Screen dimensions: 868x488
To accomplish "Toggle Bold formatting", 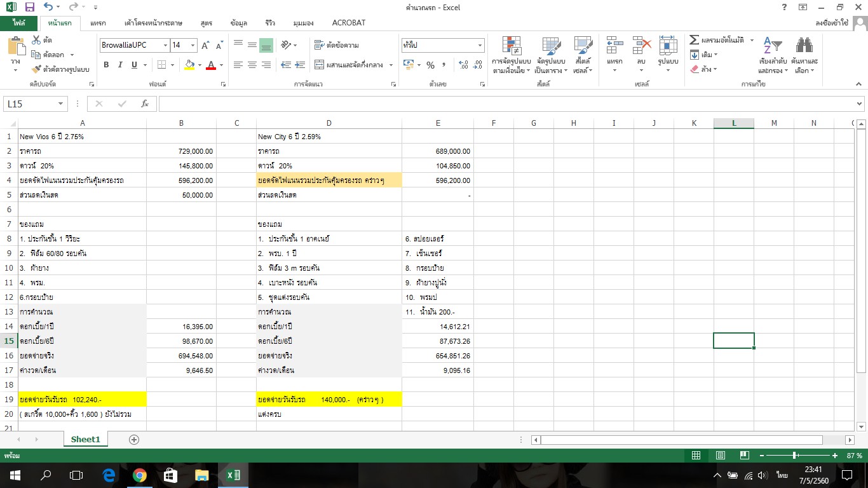I will (106, 65).
